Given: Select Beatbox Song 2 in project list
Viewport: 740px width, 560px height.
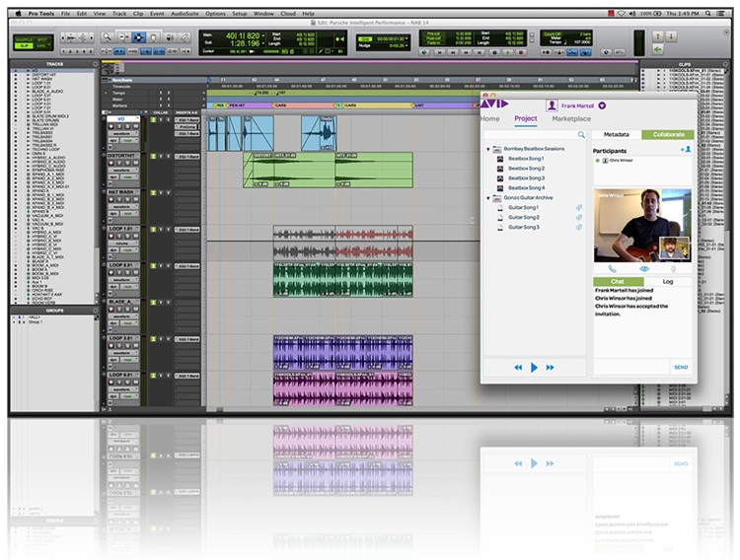Looking at the screenshot, I should 526,168.
